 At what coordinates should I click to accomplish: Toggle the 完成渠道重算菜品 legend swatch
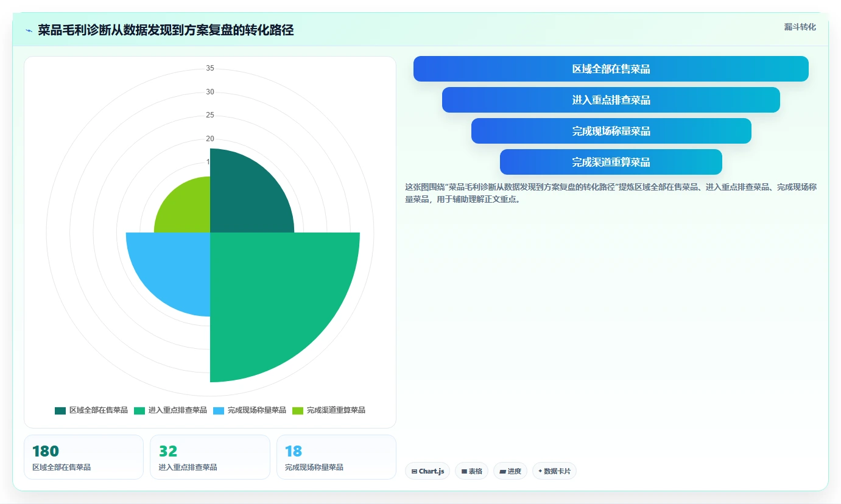coord(297,410)
